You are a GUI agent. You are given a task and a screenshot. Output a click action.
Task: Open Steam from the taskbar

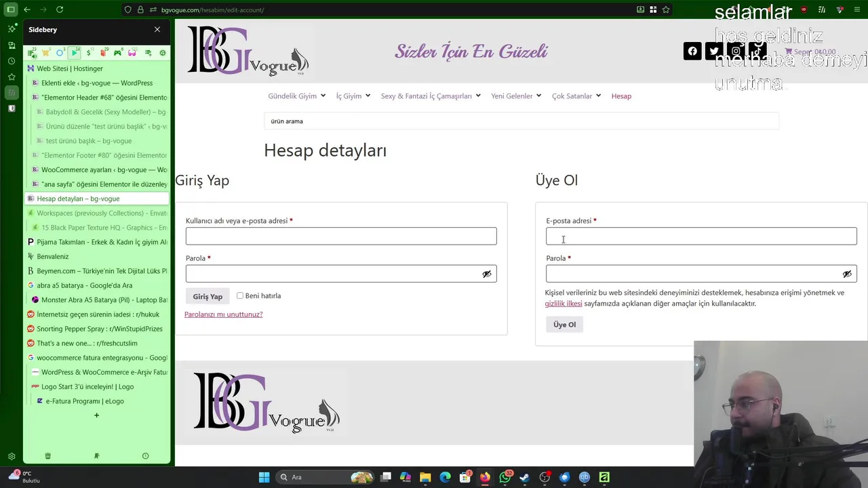pos(525,477)
